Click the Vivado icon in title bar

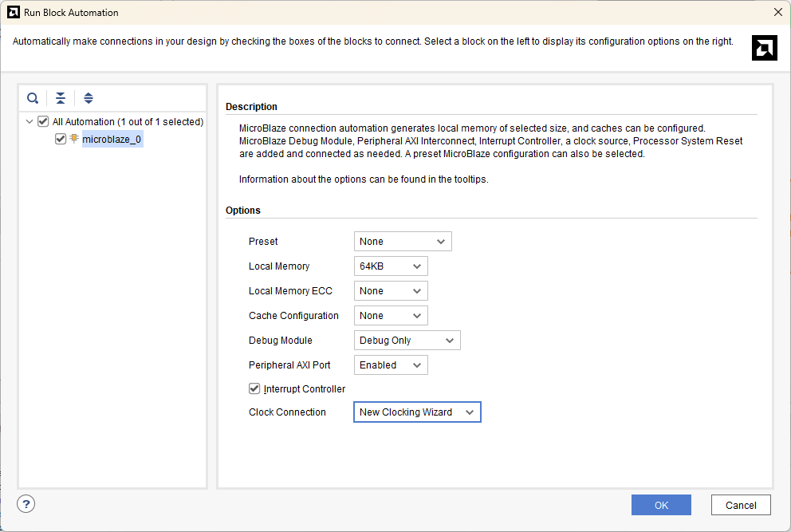tap(14, 12)
